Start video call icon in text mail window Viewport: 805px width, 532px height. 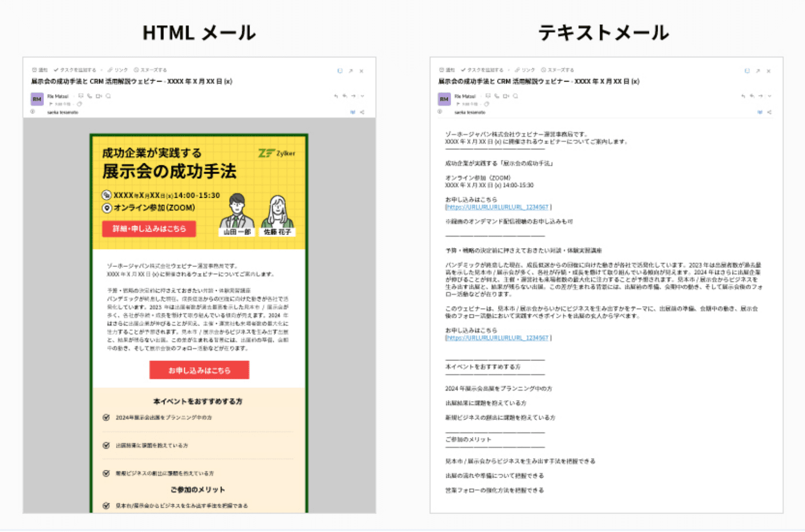point(506,96)
